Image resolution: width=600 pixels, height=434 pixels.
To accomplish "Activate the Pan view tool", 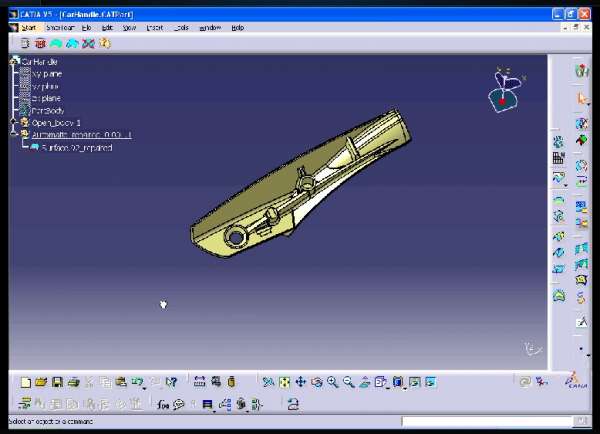I will tap(300, 382).
